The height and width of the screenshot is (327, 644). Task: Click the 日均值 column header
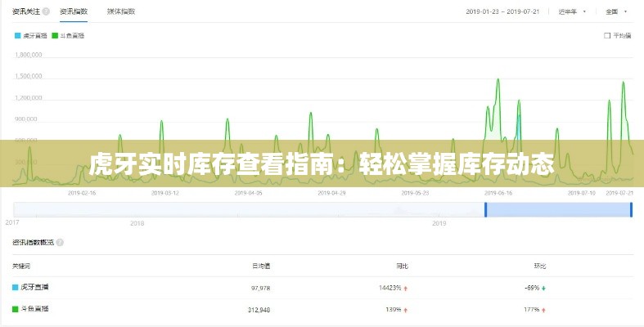coord(261,266)
